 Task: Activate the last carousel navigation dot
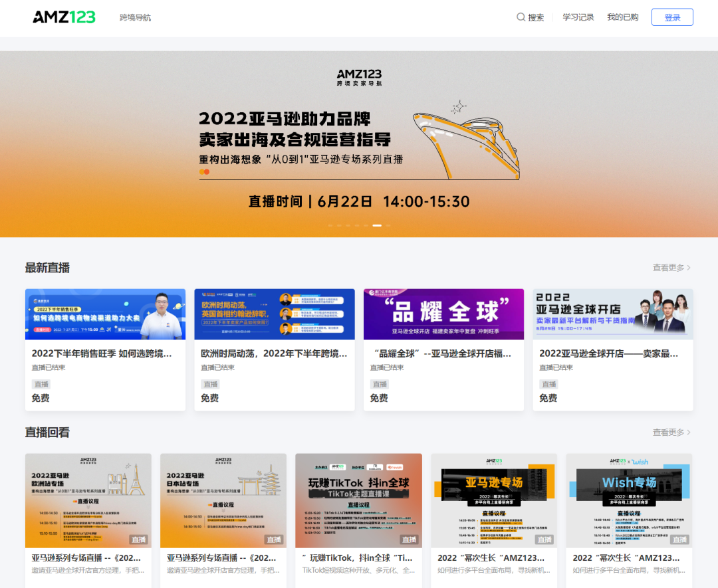tap(388, 225)
